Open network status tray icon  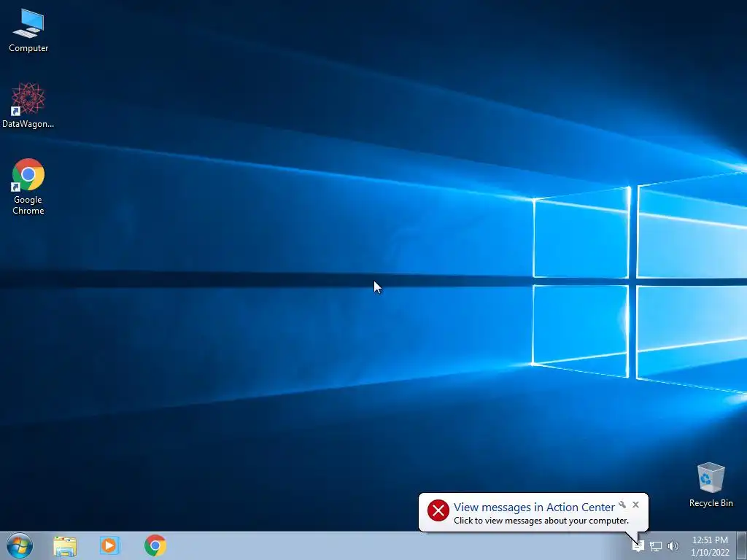(656, 546)
